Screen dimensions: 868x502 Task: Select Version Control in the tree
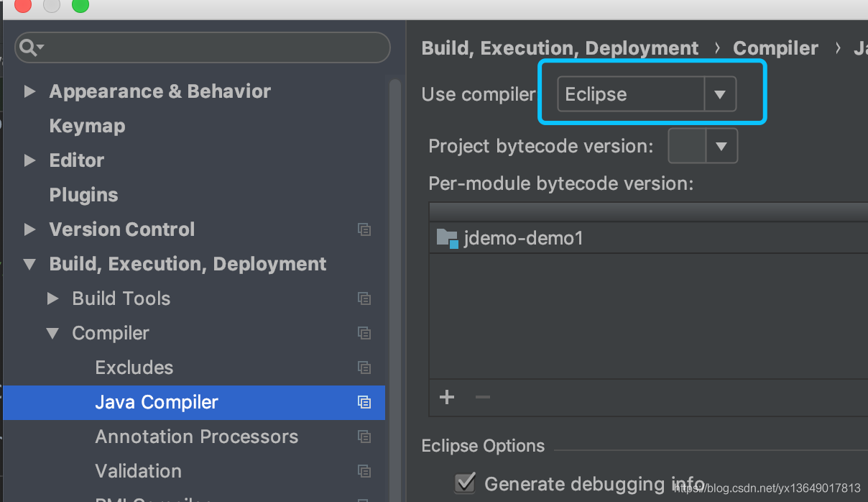tap(121, 229)
